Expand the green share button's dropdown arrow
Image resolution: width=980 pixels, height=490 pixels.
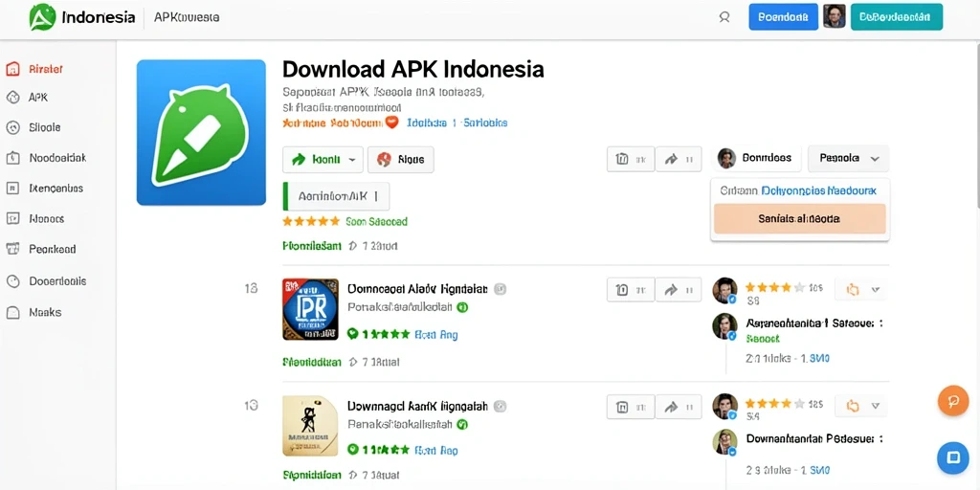pos(352,160)
